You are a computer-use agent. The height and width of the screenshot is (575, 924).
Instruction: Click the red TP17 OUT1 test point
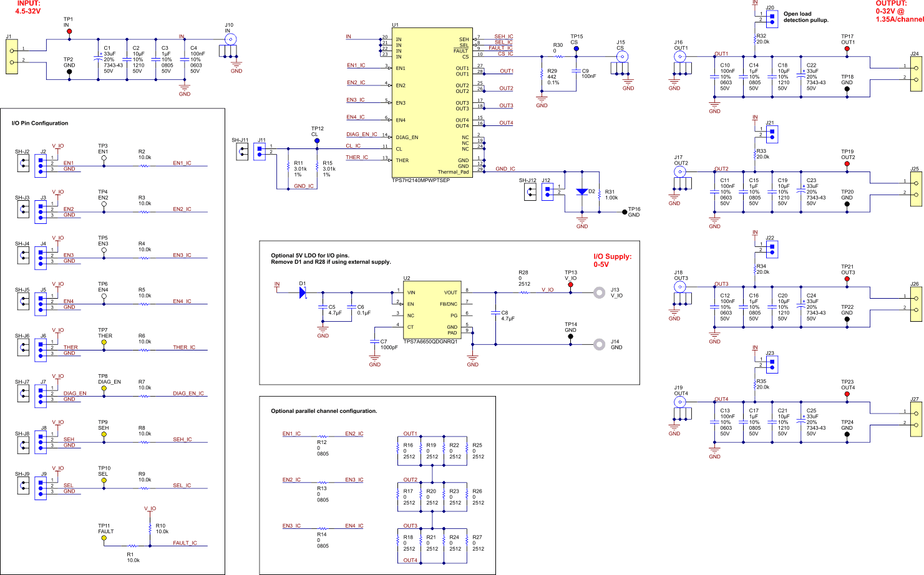coord(847,48)
